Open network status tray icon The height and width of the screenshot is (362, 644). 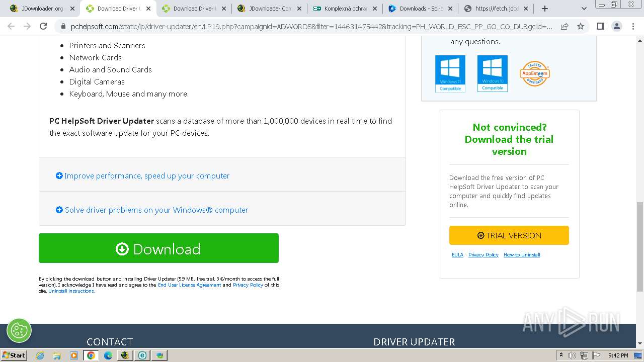pos(584,355)
